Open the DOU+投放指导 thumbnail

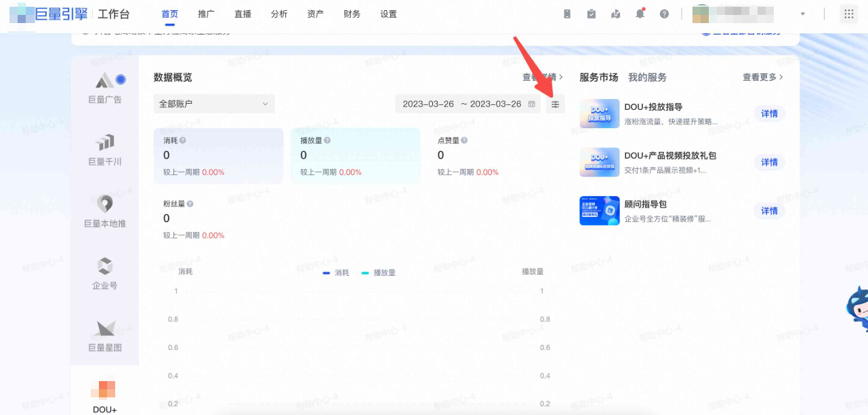pyautogui.click(x=599, y=114)
